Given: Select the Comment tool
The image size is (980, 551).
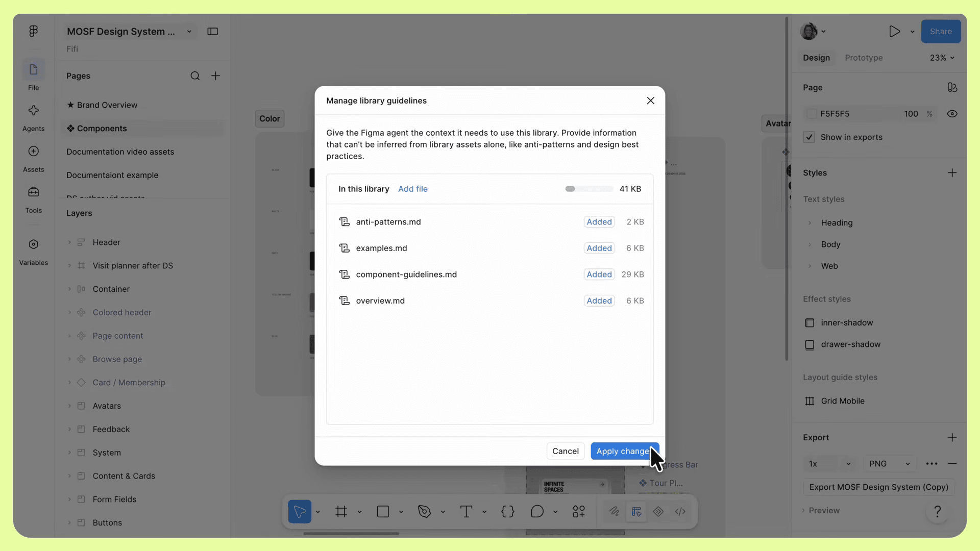Looking at the screenshot, I should click(x=537, y=511).
